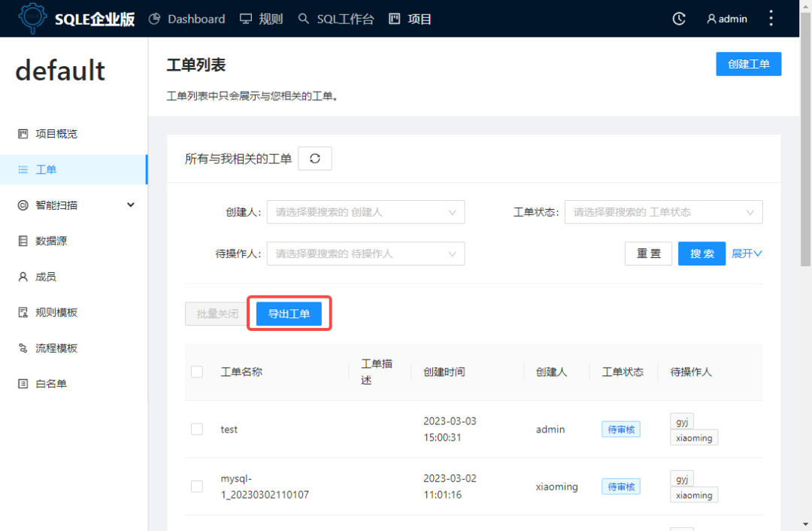Viewport: 812px width, 531px height.
Task: Click the xiaoming assignee tag in the test row
Action: pos(694,438)
